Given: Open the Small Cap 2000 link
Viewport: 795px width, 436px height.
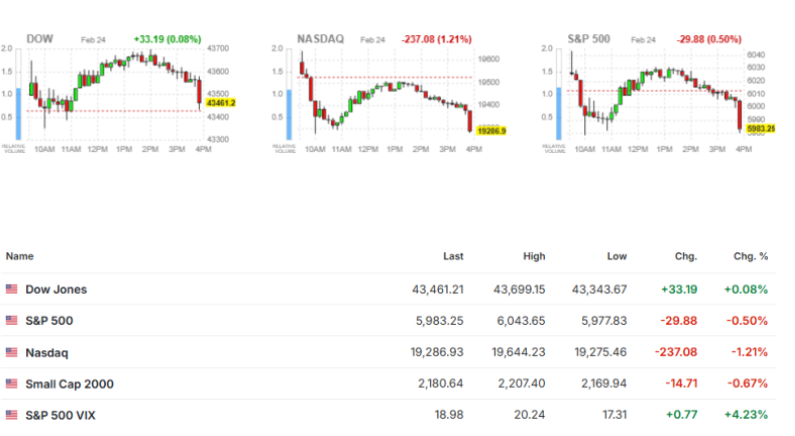Looking at the screenshot, I should [69, 384].
